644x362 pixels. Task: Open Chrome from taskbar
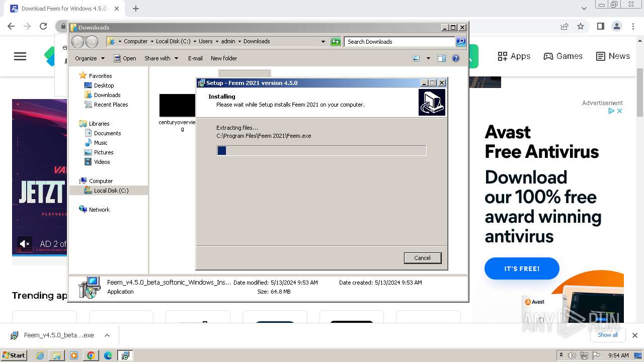tap(91, 355)
